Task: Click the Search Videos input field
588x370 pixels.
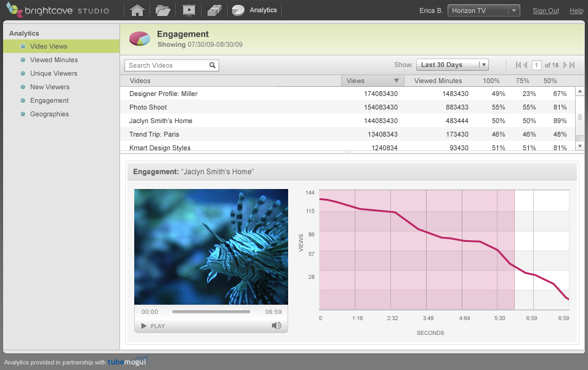Action: 166,65
